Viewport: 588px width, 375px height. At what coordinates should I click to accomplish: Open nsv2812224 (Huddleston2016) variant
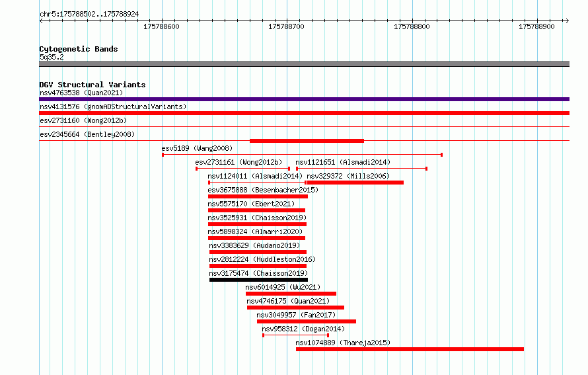262,259
